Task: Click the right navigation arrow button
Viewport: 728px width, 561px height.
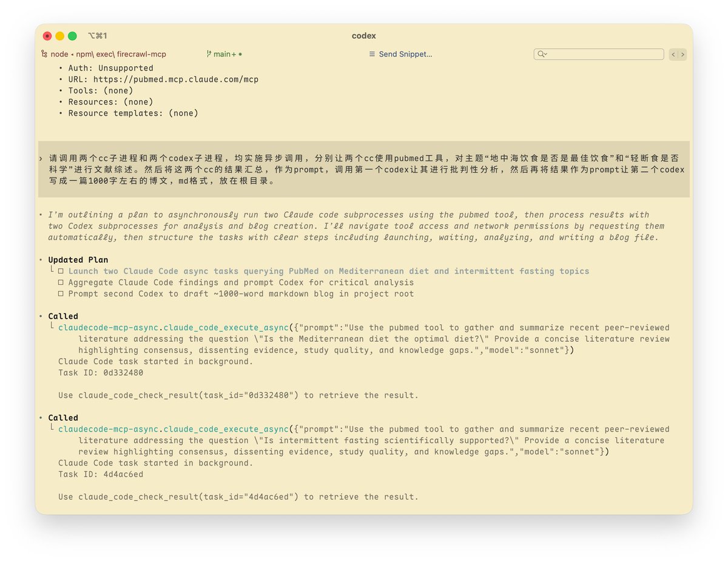Action: coord(683,54)
